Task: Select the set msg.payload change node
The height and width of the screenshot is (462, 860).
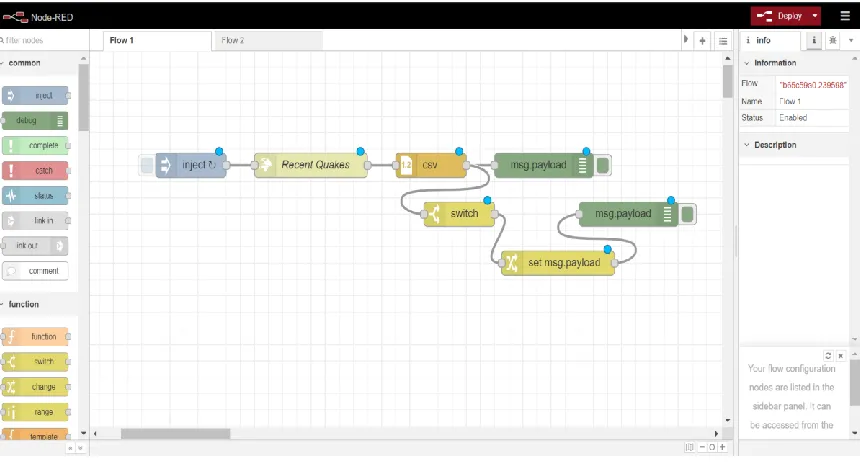Action: coord(558,263)
